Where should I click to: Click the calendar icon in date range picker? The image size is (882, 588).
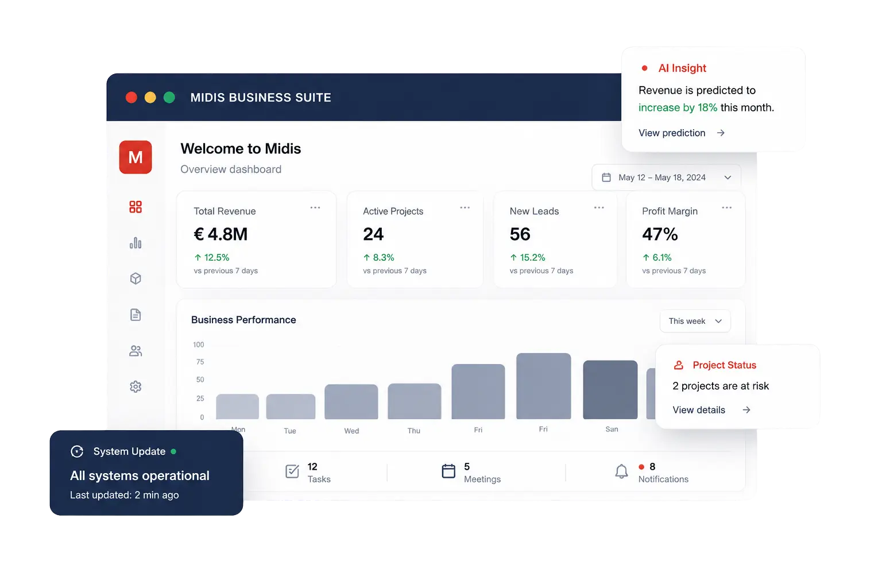point(606,177)
